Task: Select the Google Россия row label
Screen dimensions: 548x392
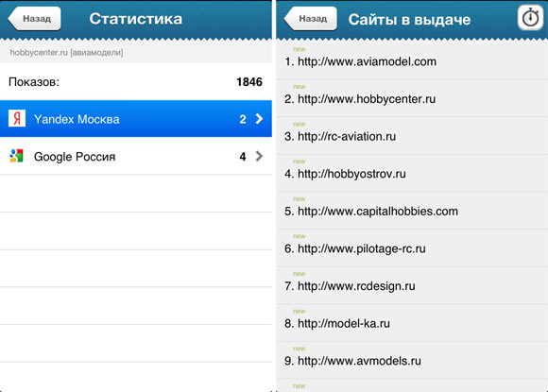Action: 75,157
